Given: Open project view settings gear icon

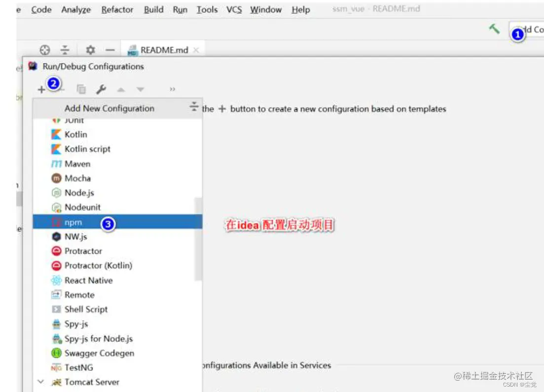Looking at the screenshot, I should [x=90, y=50].
